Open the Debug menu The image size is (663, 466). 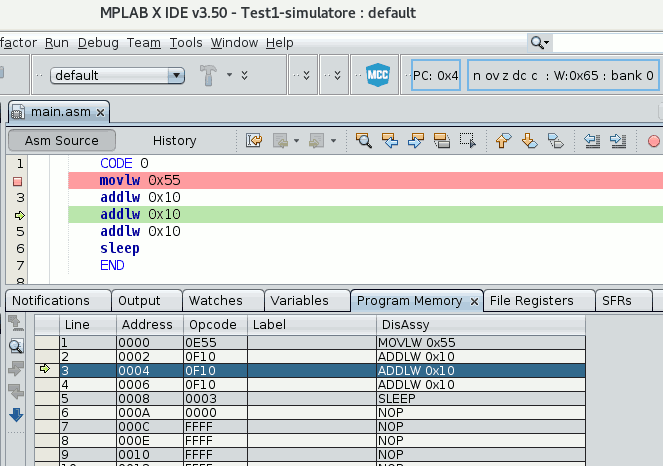pos(97,43)
